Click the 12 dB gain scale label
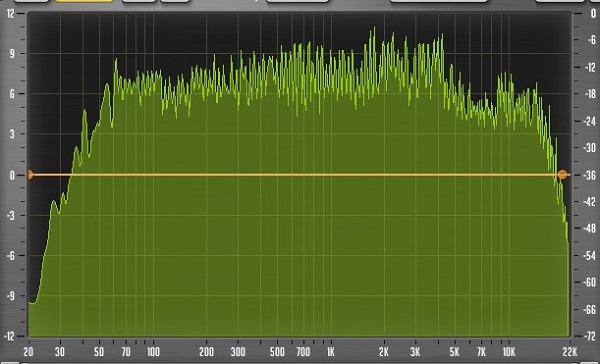Screen dimensions: 600x364 (10, 14)
